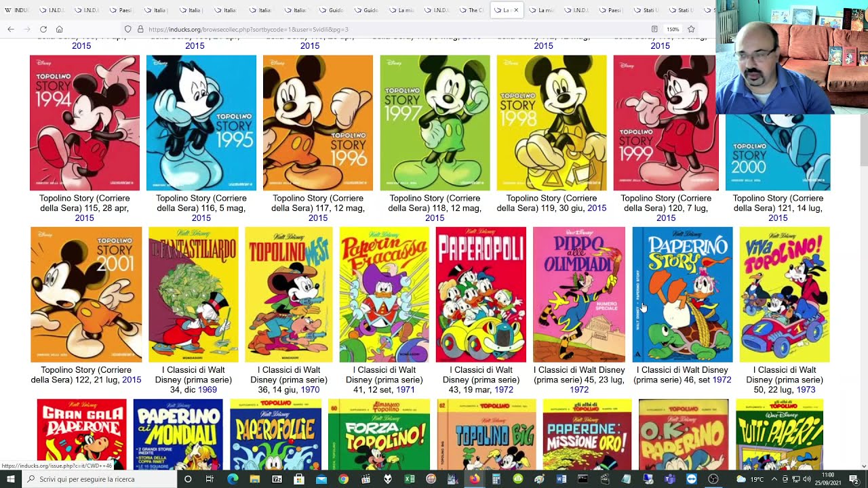Open O.K. Paperino cover image
This screenshot has width=868, height=488.
click(x=684, y=434)
